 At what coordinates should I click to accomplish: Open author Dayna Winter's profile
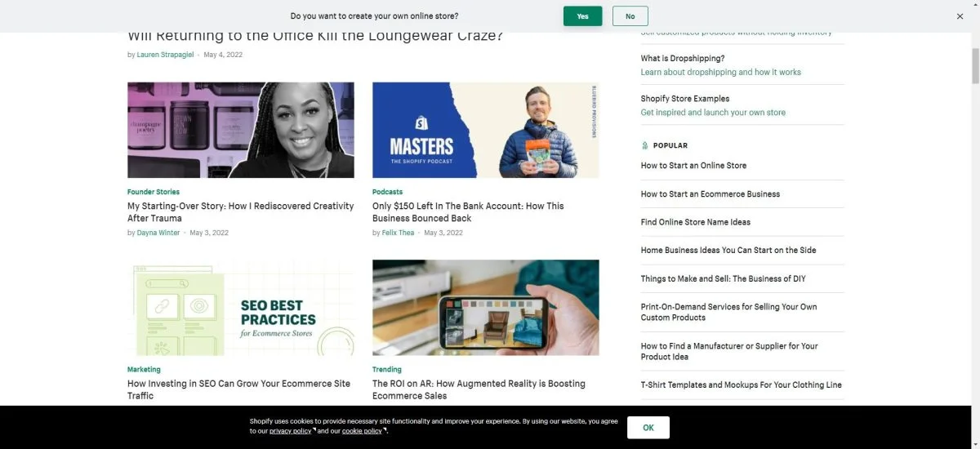pyautogui.click(x=158, y=233)
